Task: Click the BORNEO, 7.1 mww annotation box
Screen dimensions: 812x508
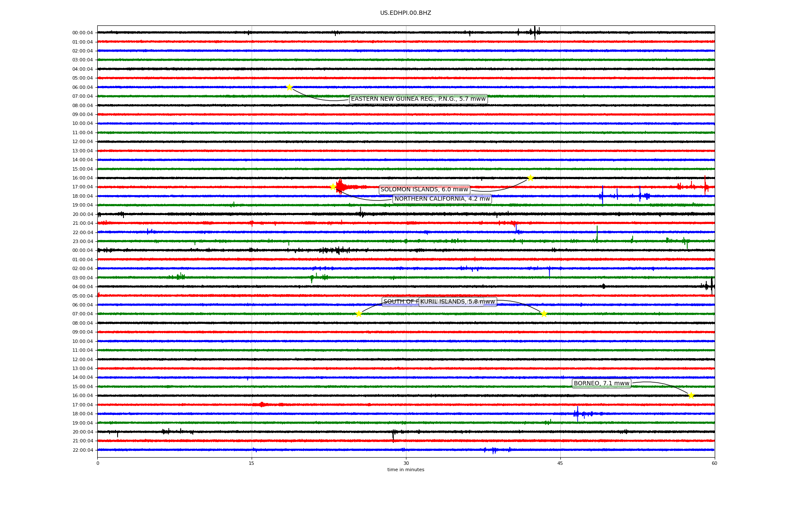Action: tap(601, 384)
